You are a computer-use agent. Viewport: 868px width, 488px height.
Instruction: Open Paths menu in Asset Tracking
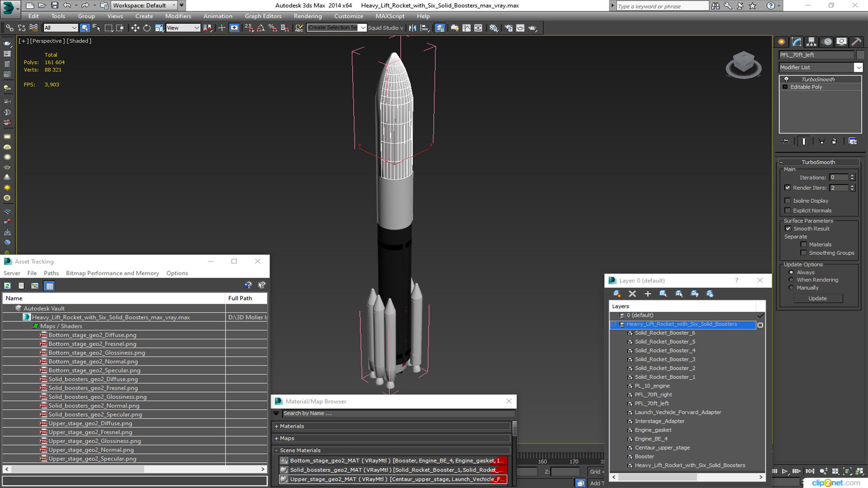[51, 273]
